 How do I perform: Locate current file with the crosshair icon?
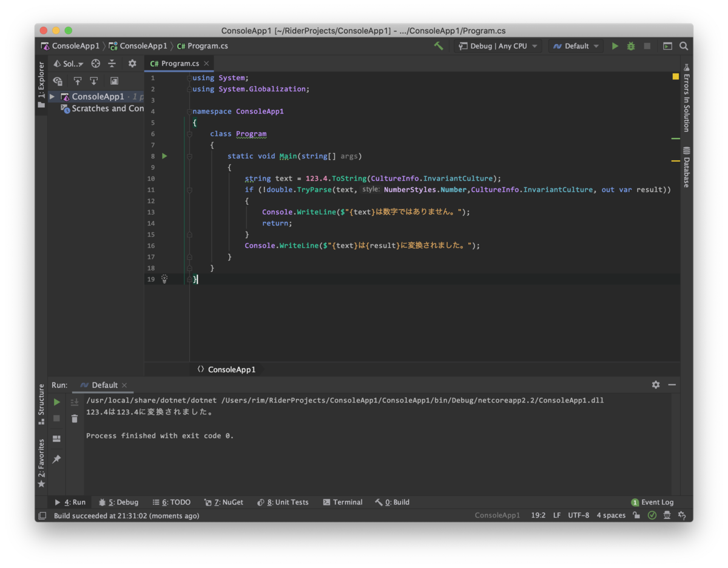coord(95,64)
